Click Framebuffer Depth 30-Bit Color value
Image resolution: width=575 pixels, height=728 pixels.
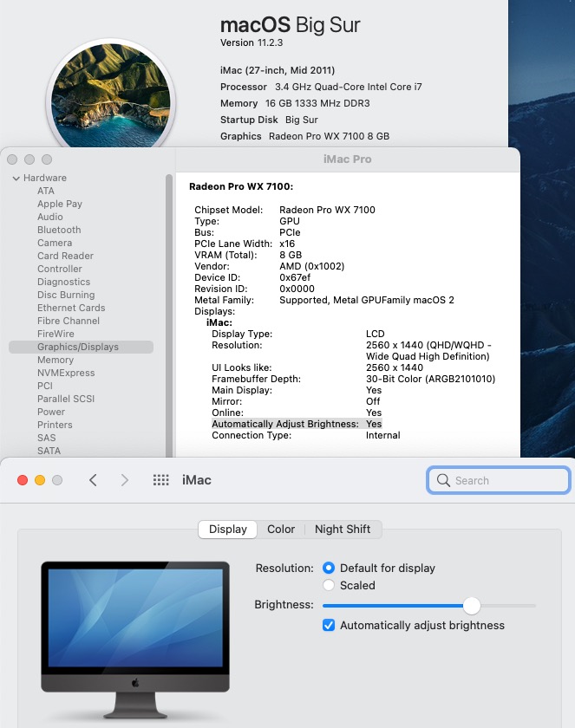coord(430,379)
